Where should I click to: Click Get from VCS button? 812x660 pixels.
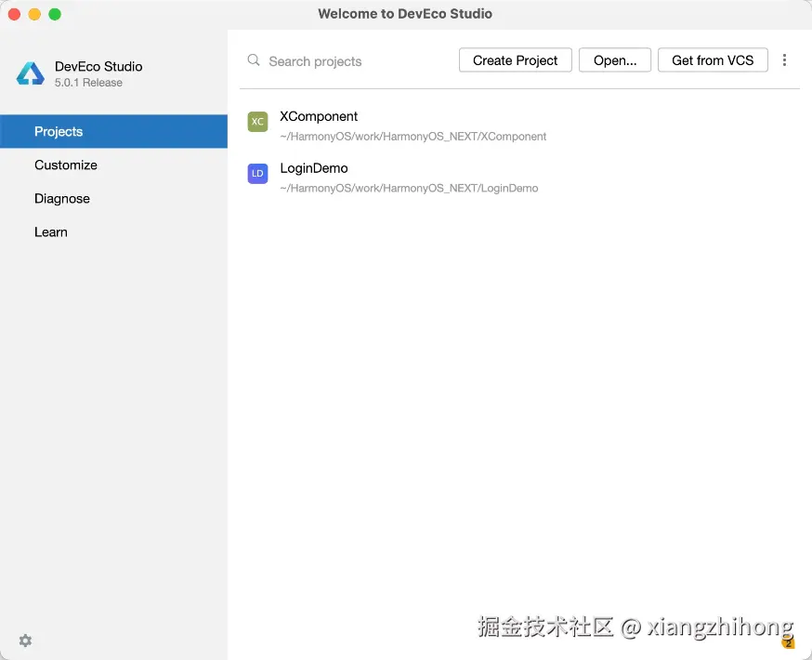(x=713, y=60)
